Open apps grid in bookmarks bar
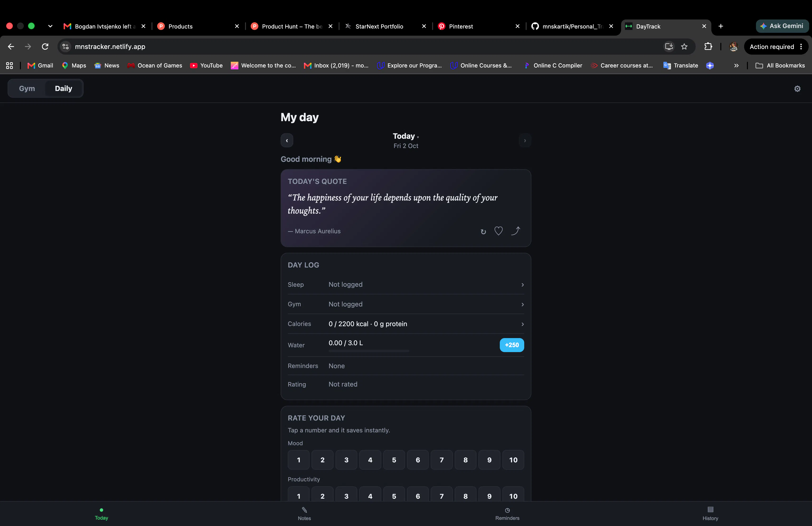This screenshot has height=526, width=812. [x=9, y=66]
